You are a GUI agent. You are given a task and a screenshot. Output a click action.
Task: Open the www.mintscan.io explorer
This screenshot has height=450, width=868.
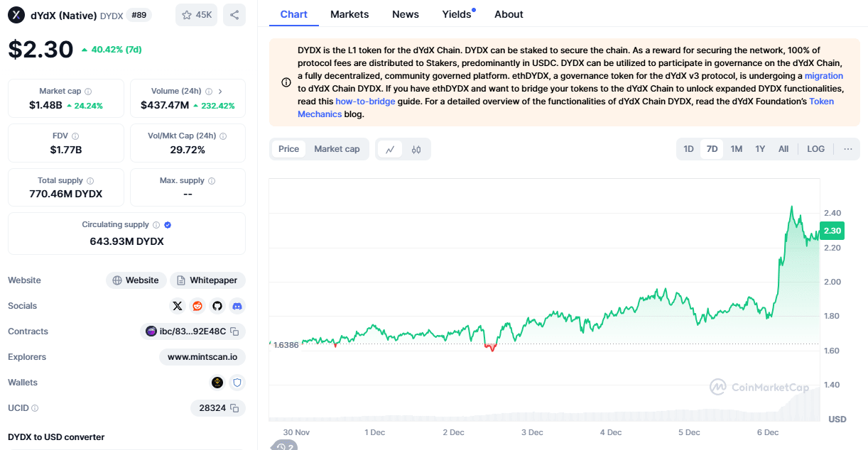click(x=202, y=357)
